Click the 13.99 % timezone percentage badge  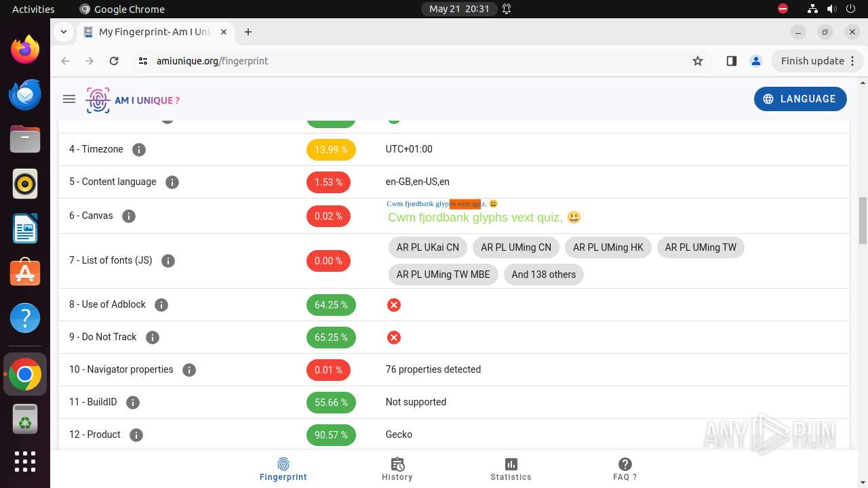331,150
